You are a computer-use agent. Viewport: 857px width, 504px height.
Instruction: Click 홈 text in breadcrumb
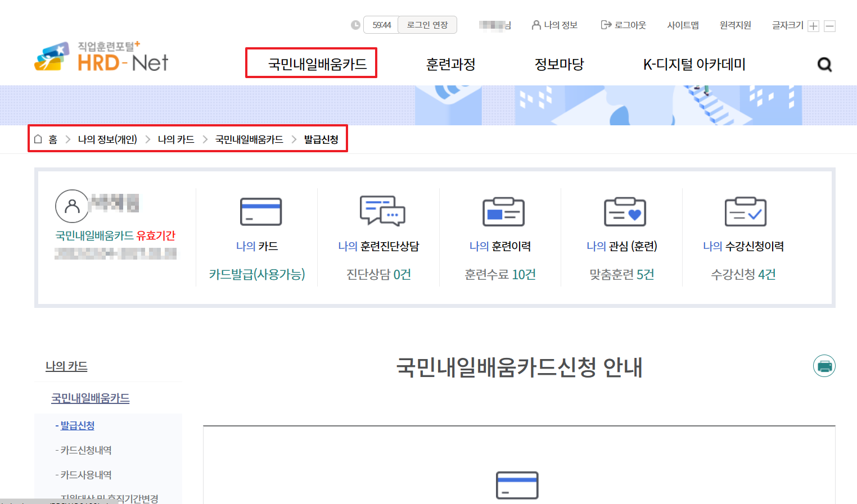[53, 139]
